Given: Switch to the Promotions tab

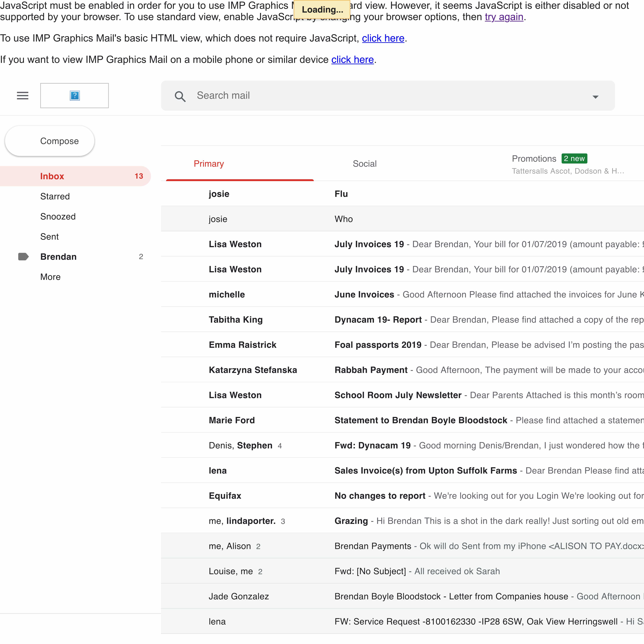Looking at the screenshot, I should 534,159.
